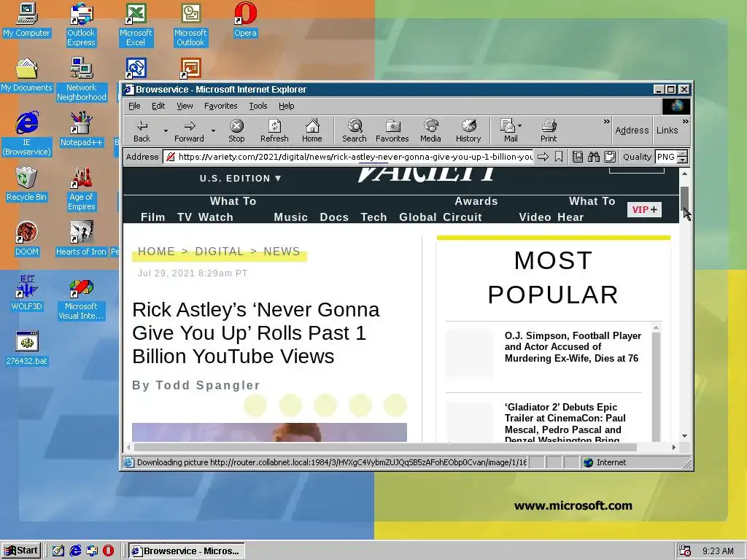Click Show Desktop quick launch icon

(58, 551)
